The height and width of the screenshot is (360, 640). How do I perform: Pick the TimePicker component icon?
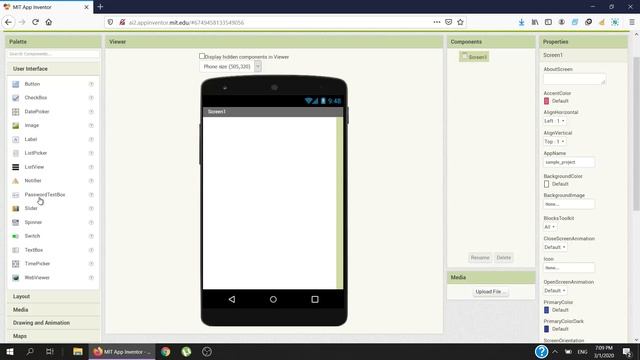(16, 264)
